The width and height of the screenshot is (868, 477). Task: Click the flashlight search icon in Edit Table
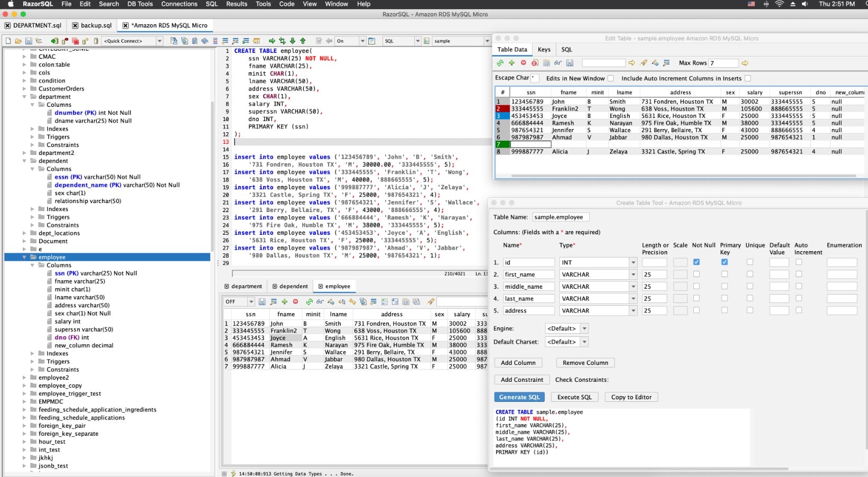click(643, 63)
